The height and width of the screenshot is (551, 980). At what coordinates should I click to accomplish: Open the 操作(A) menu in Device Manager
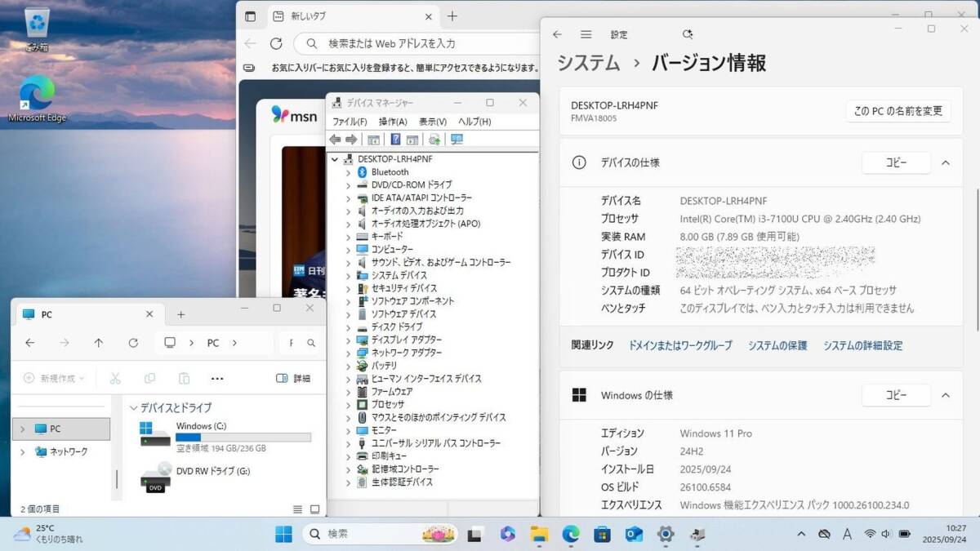pyautogui.click(x=392, y=122)
